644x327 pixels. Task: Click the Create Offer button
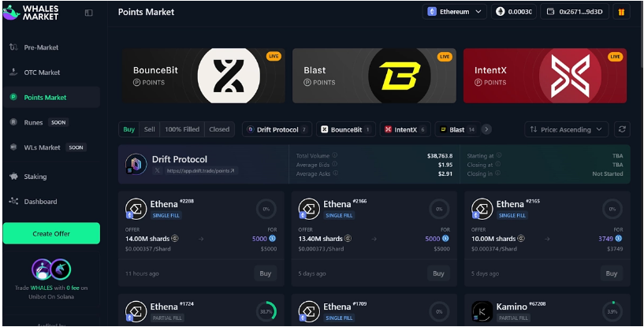pyautogui.click(x=51, y=233)
